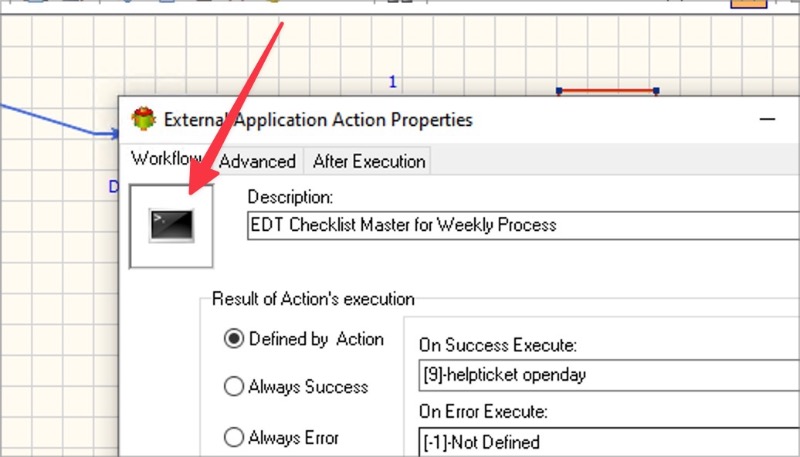Click the icon picker frame around the terminal
Screen dimensions: 800x457
(171, 226)
